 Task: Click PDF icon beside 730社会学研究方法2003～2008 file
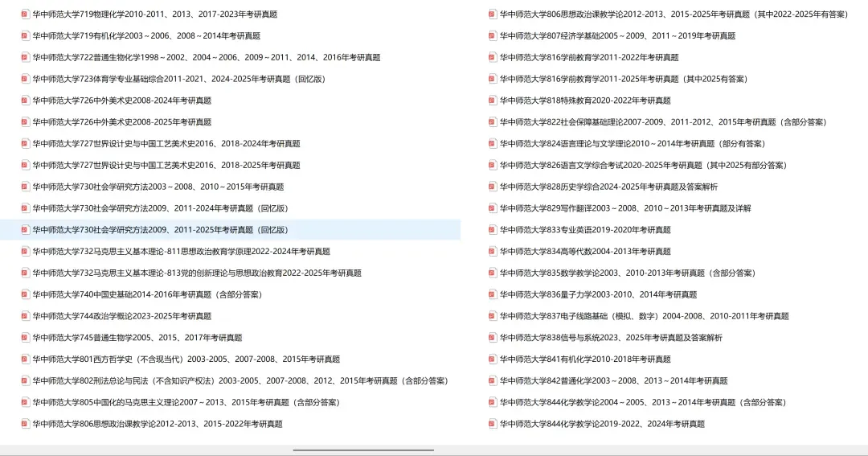click(x=25, y=187)
